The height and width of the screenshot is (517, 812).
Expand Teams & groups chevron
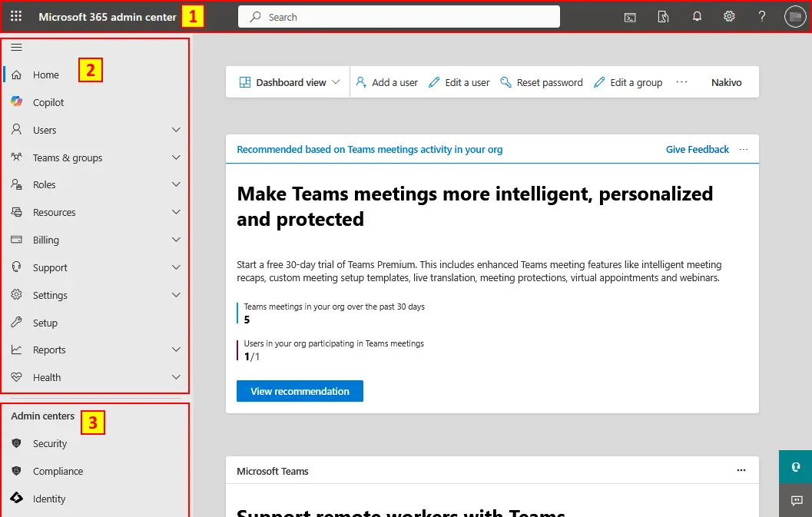[x=176, y=157]
